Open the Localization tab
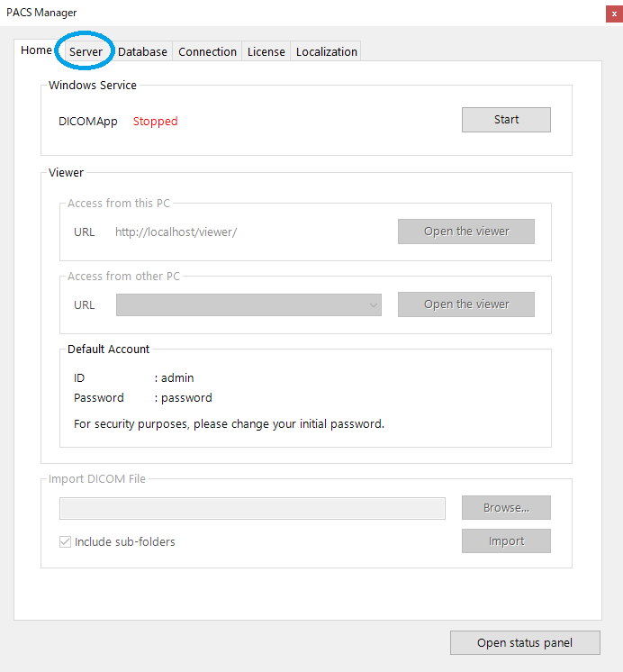 click(x=327, y=51)
